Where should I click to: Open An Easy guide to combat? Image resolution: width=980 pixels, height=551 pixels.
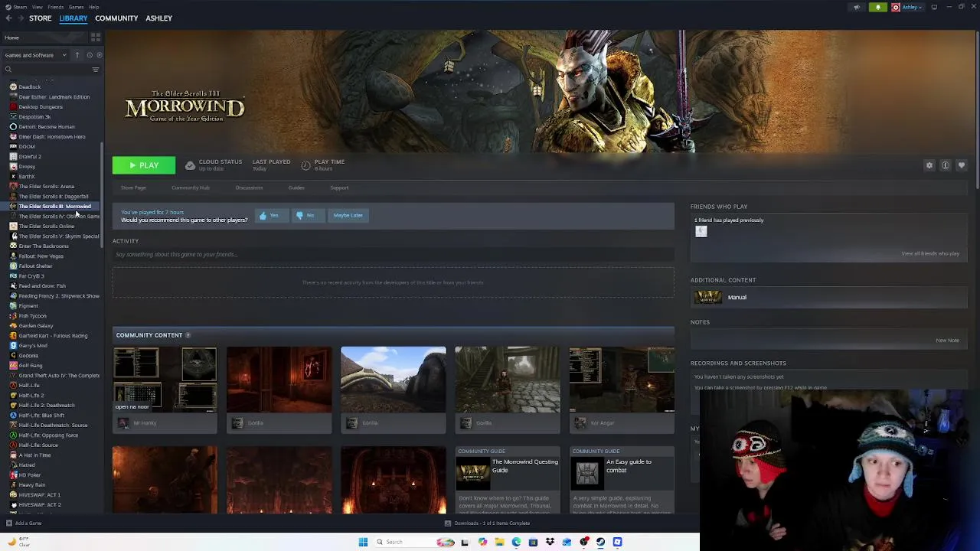[622, 481]
